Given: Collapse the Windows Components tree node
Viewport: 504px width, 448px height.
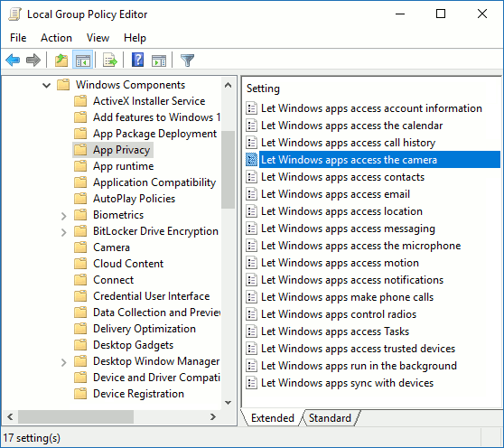Looking at the screenshot, I should pyautogui.click(x=47, y=85).
